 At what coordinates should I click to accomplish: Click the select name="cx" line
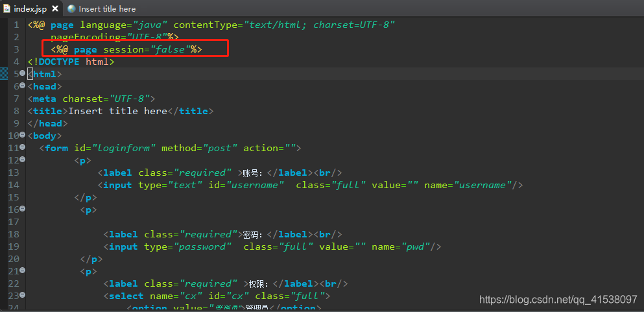click(x=217, y=296)
